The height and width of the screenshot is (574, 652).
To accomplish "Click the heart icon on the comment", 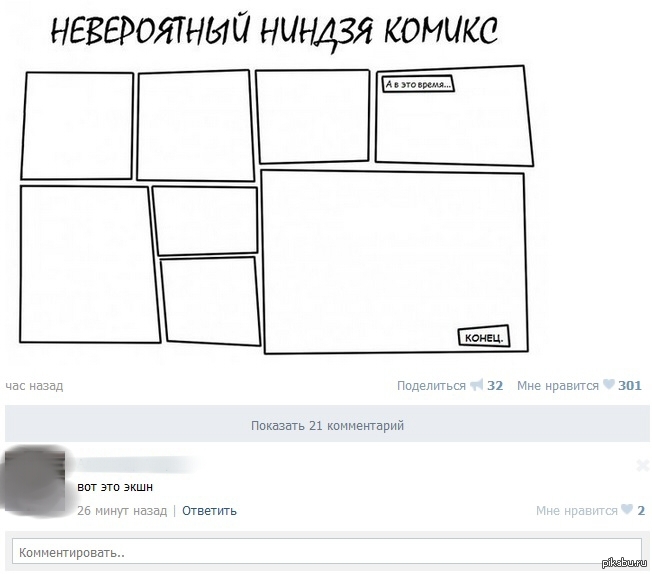I will click(627, 509).
